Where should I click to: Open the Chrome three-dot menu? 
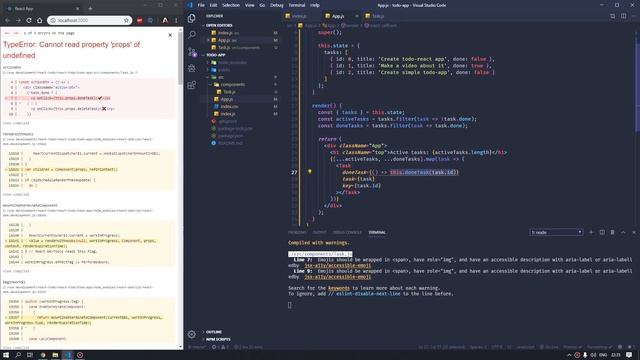(176, 20)
